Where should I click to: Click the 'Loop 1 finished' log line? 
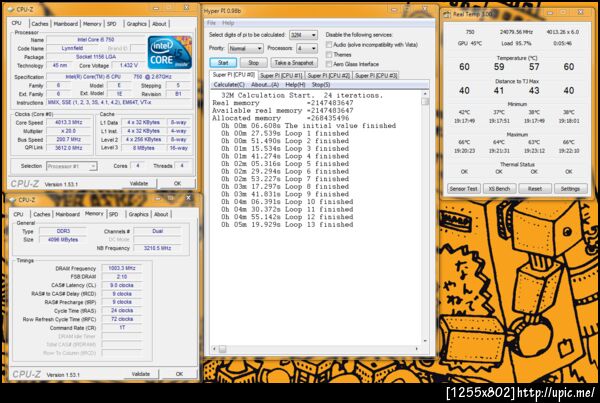[285, 134]
